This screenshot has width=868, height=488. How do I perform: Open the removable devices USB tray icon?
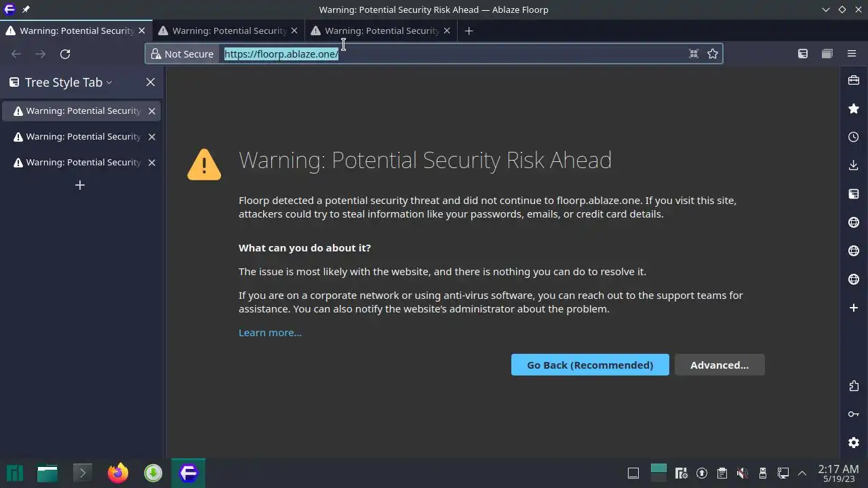coord(763,473)
